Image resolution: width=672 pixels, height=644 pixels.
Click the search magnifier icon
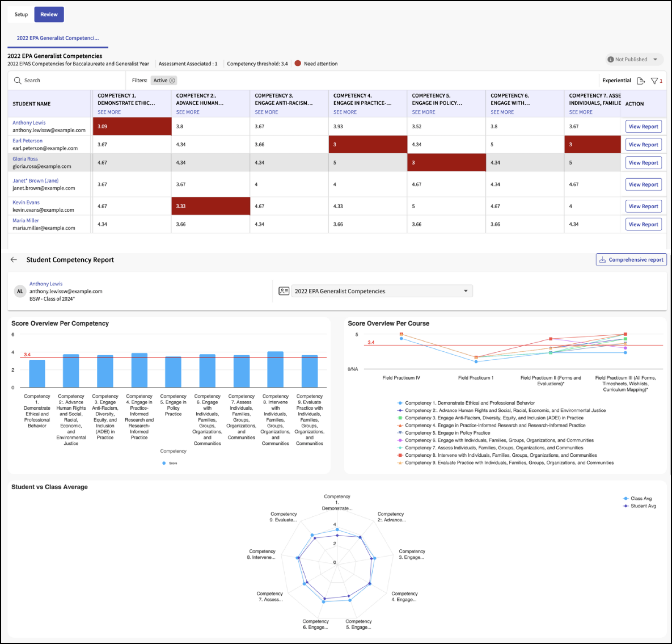coord(18,81)
